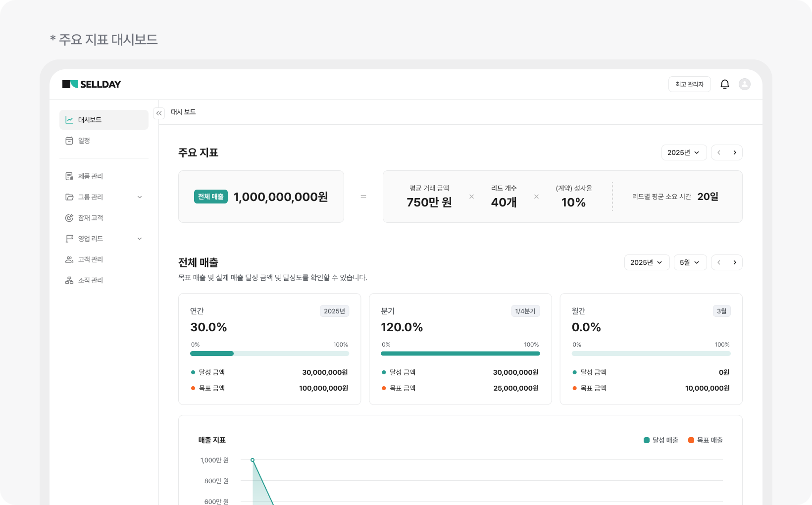Open 잠재 고객 menu item

104,218
